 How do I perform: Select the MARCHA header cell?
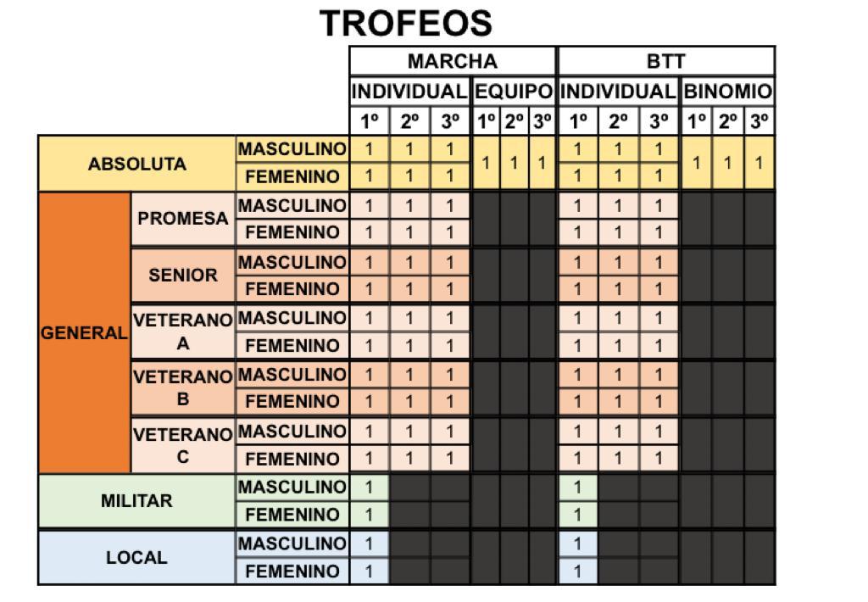coord(453,61)
